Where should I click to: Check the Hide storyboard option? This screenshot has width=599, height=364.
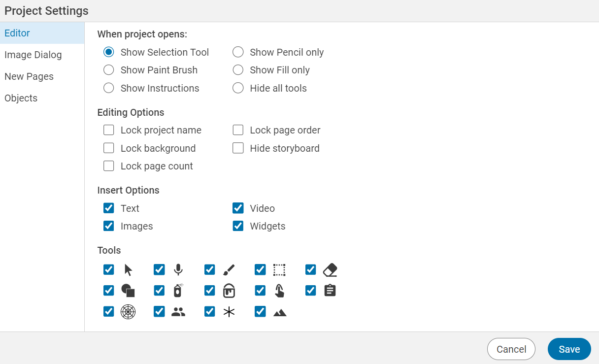coord(238,148)
